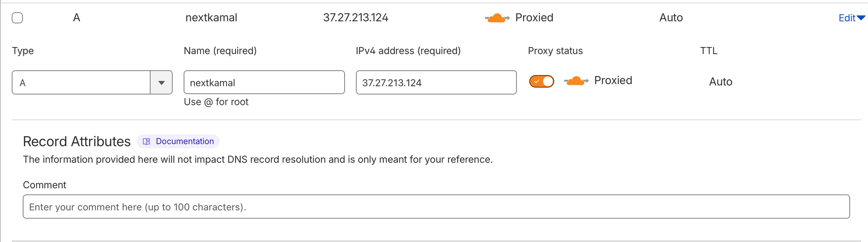Click the Auto TTL value in the row
868x242 pixels.
[x=671, y=18]
